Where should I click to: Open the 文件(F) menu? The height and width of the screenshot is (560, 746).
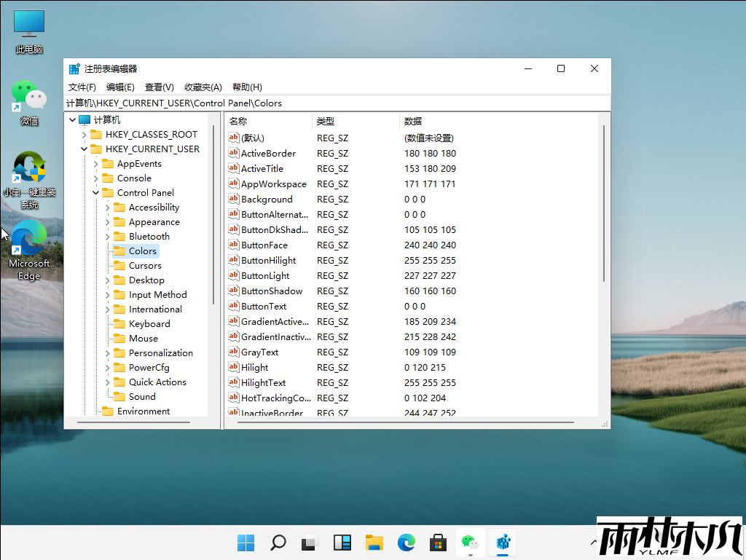pyautogui.click(x=82, y=87)
